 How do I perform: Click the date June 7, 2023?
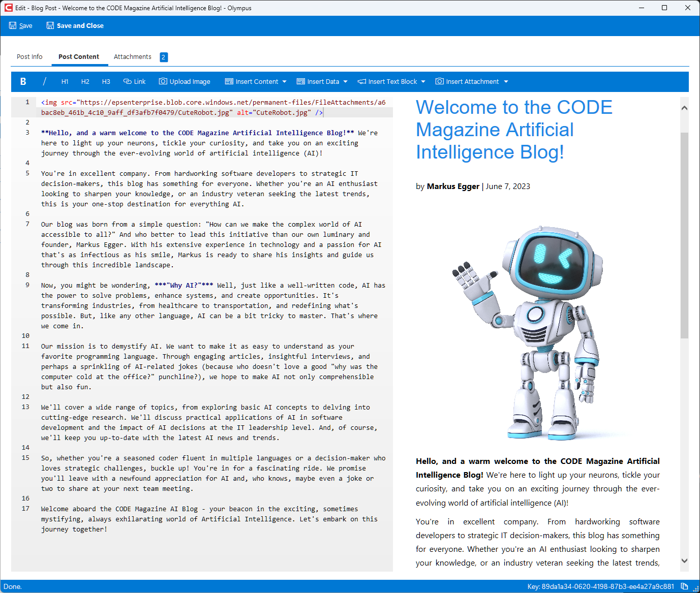pyautogui.click(x=508, y=186)
